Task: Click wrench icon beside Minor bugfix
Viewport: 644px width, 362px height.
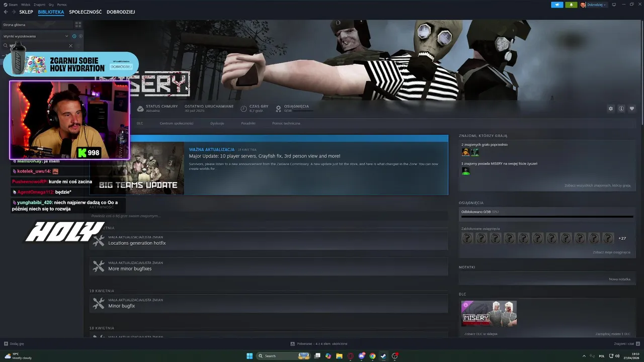Action: point(99,303)
